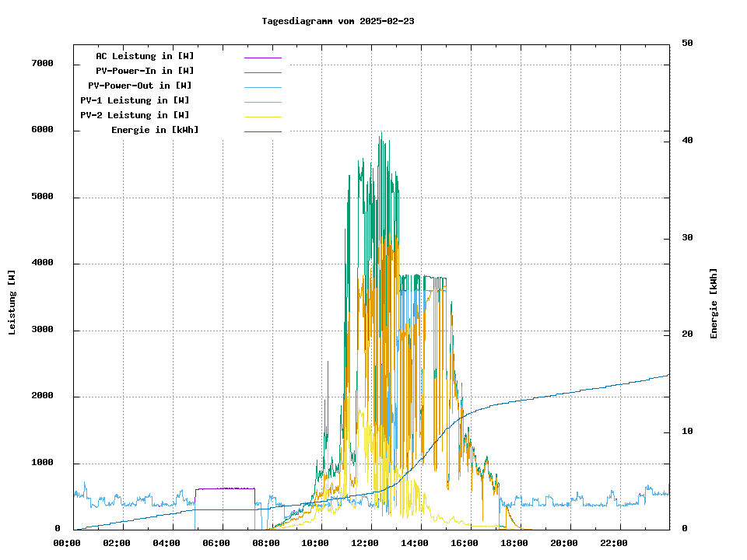The height and width of the screenshot is (560, 747).
Task: Select the 18:00 time axis tick label
Action: point(517,543)
